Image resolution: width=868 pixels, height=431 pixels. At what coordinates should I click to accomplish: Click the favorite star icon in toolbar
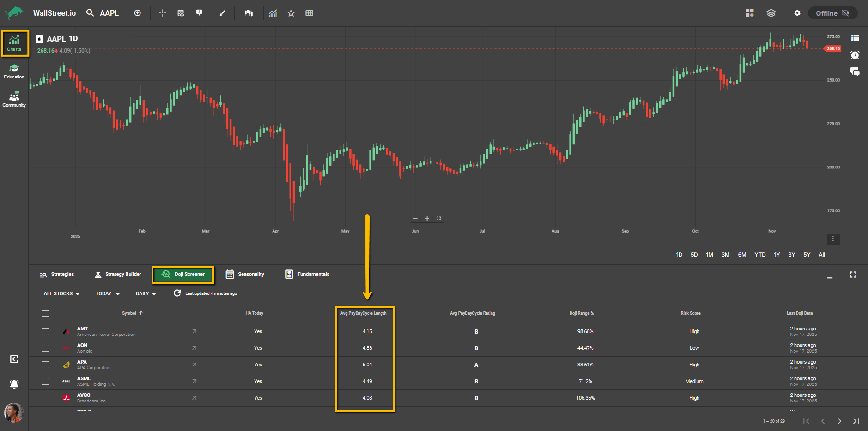291,13
